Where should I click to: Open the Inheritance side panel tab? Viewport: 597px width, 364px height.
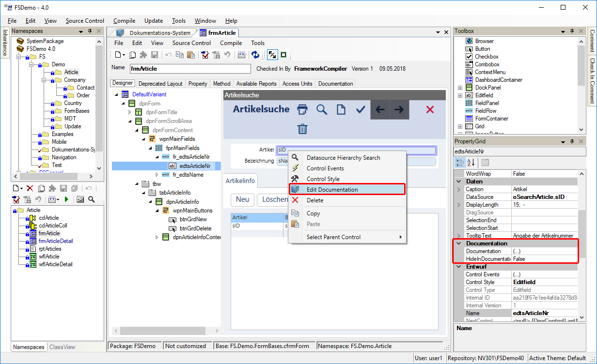pos(4,43)
